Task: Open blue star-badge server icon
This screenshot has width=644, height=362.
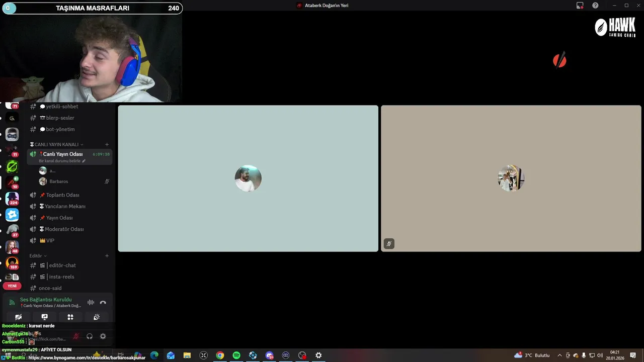Action: [12, 215]
